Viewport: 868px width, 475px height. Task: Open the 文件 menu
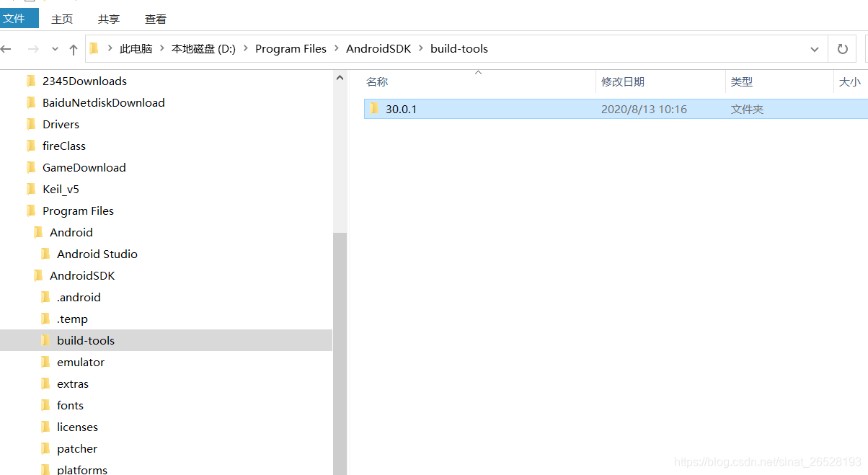19,17
